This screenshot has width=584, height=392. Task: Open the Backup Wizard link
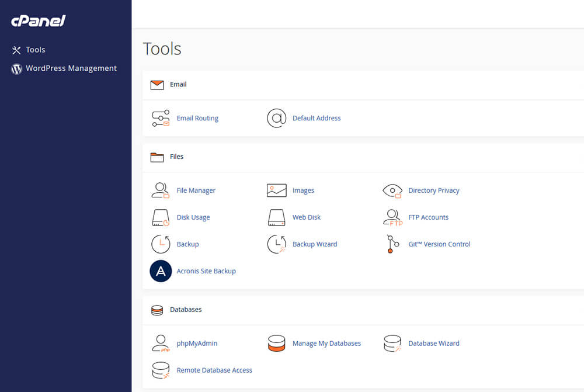click(315, 244)
